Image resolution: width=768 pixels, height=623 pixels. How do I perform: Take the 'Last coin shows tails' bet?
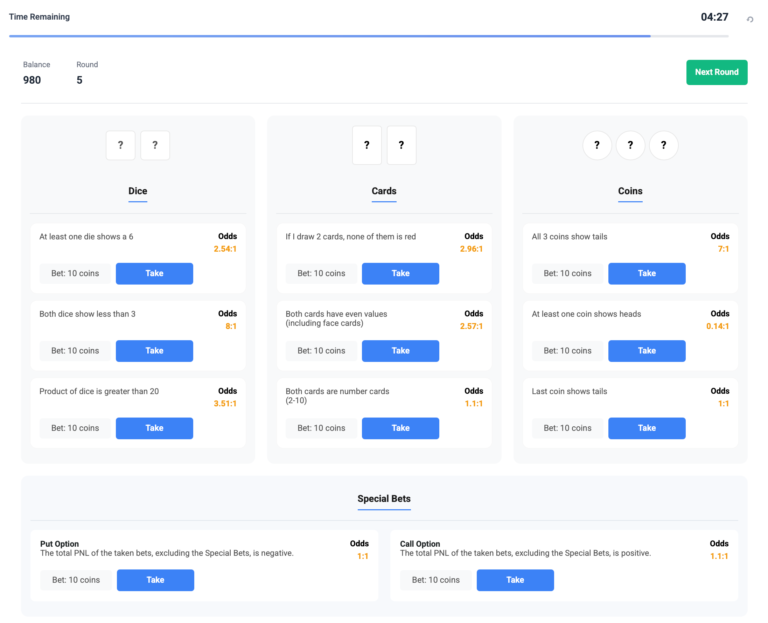pos(647,428)
